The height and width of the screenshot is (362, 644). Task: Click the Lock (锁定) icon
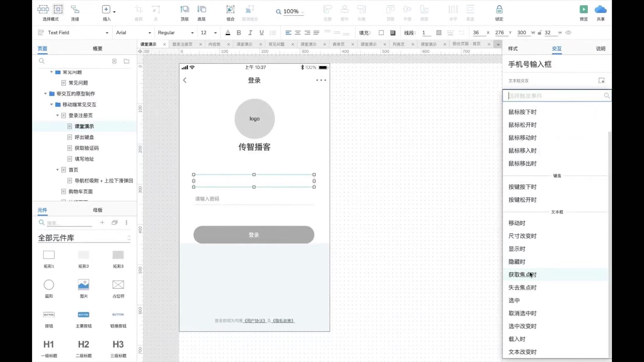tap(499, 10)
